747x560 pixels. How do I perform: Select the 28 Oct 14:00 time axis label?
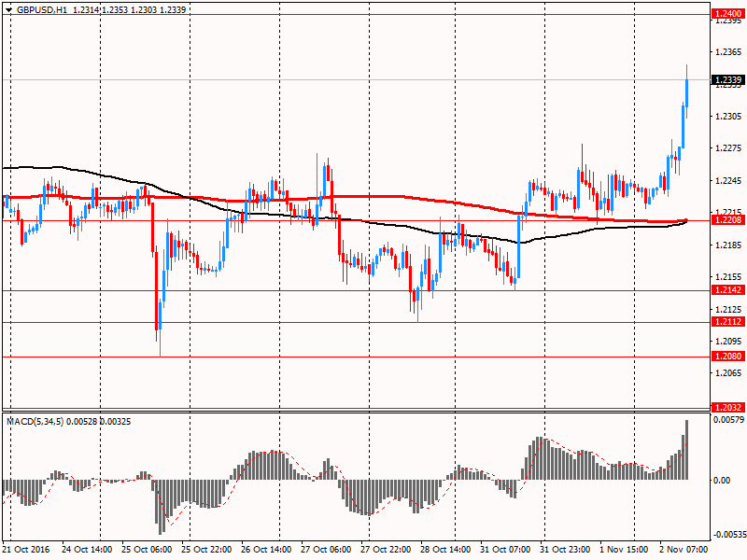[445, 549]
